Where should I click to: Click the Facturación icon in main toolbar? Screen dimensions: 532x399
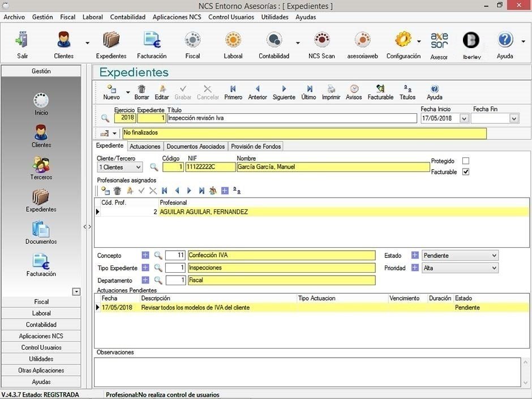[152, 43]
